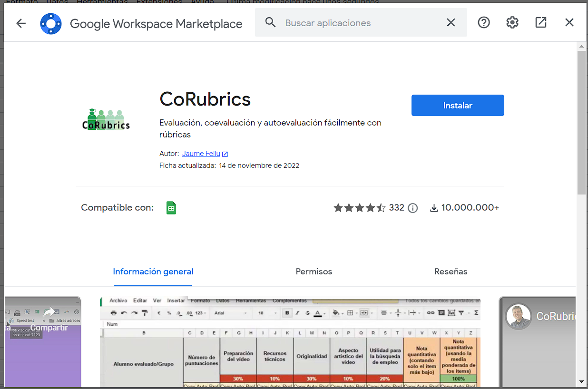The height and width of the screenshot is (389, 588).
Task: Click the star rating display
Action: click(x=360, y=208)
